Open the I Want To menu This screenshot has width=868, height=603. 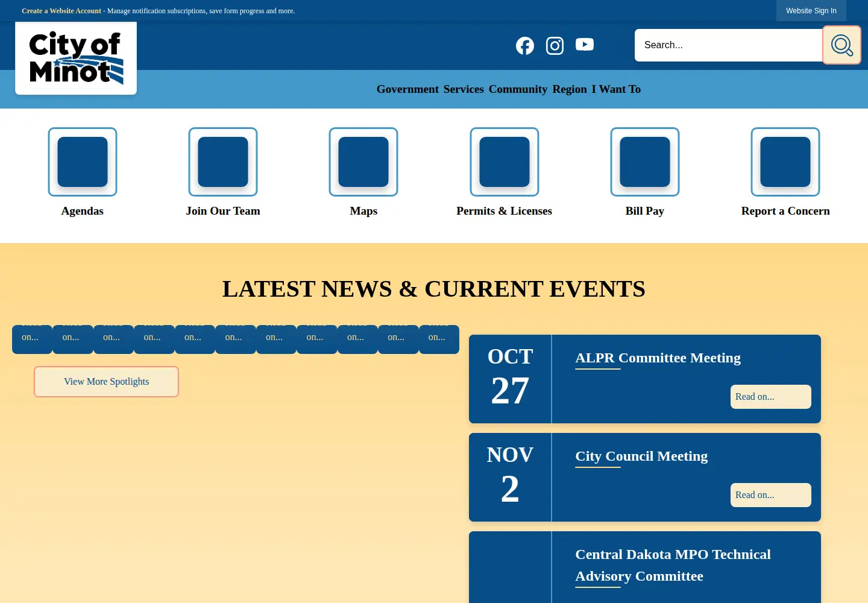[x=616, y=89]
